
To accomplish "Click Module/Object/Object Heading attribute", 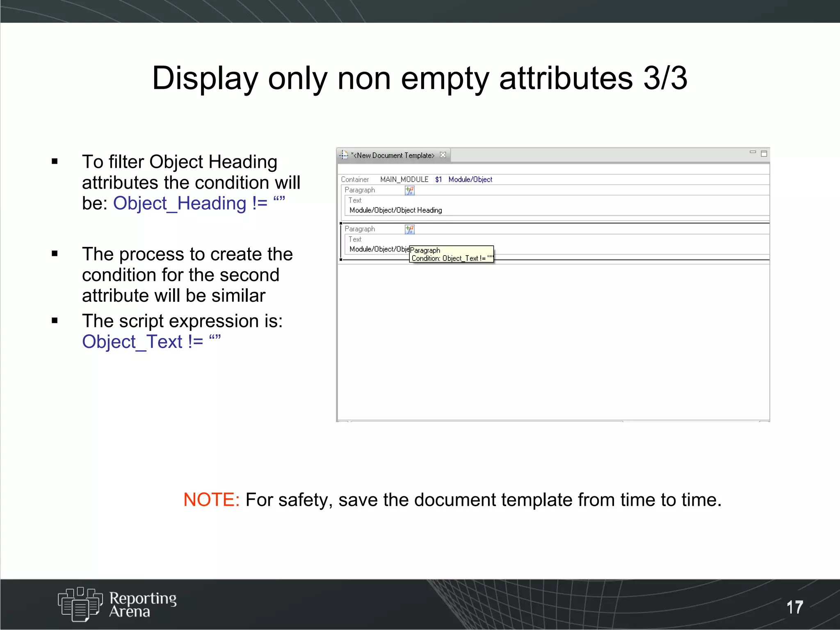I will (x=396, y=210).
